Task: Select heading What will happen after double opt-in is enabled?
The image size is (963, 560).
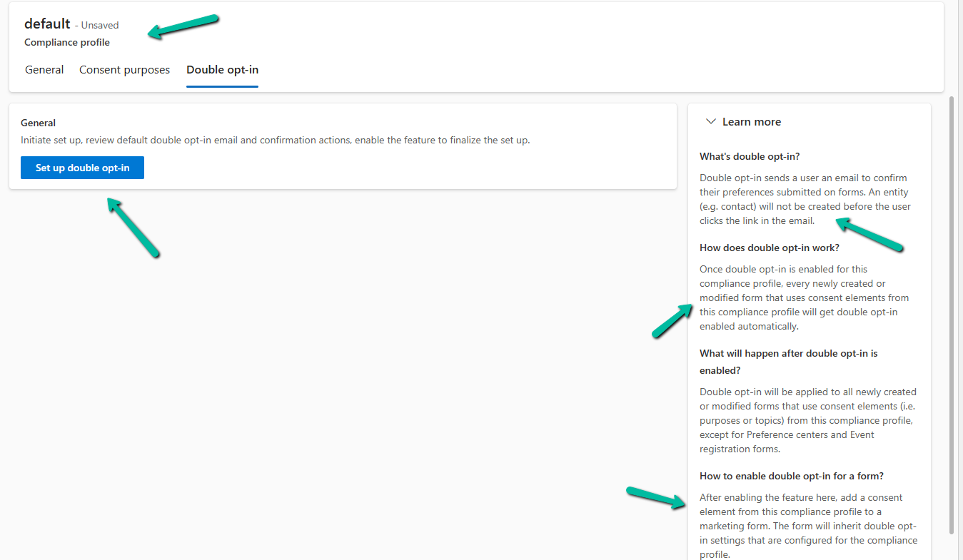Action: coord(788,361)
